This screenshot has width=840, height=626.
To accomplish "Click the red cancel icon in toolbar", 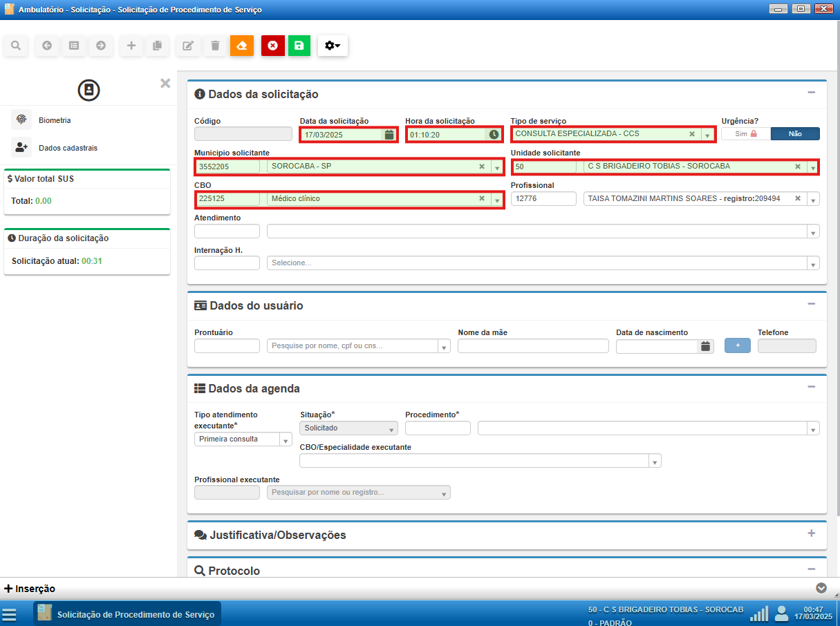I will 272,46.
